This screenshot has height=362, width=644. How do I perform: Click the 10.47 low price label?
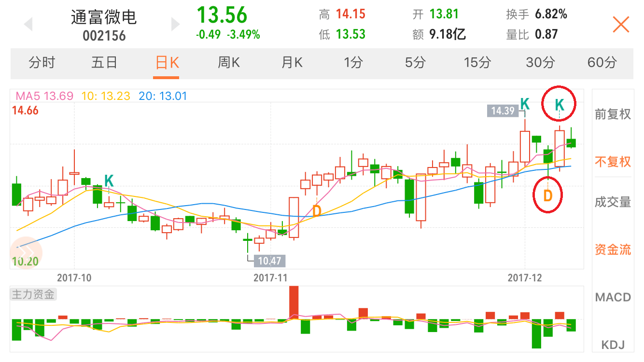tap(271, 261)
